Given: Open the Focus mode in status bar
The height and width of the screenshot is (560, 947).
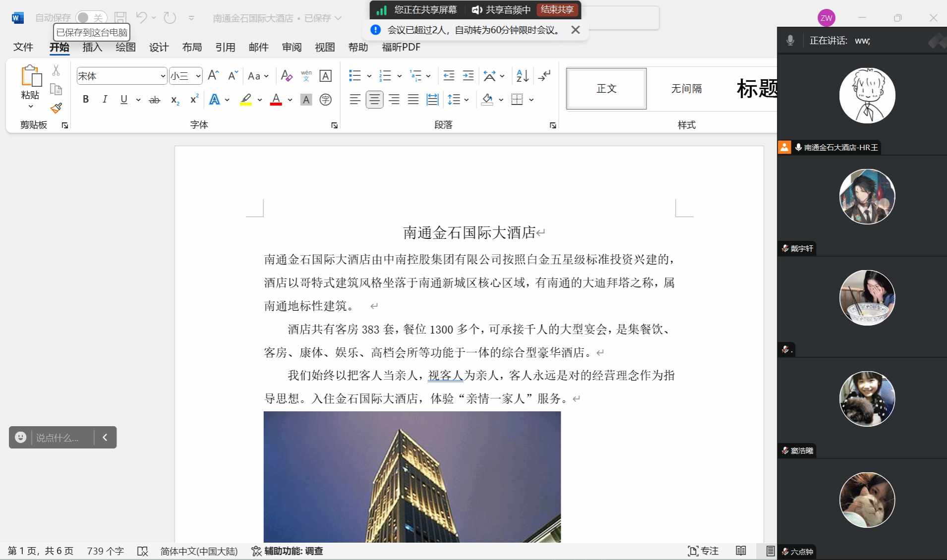Looking at the screenshot, I should (x=703, y=551).
